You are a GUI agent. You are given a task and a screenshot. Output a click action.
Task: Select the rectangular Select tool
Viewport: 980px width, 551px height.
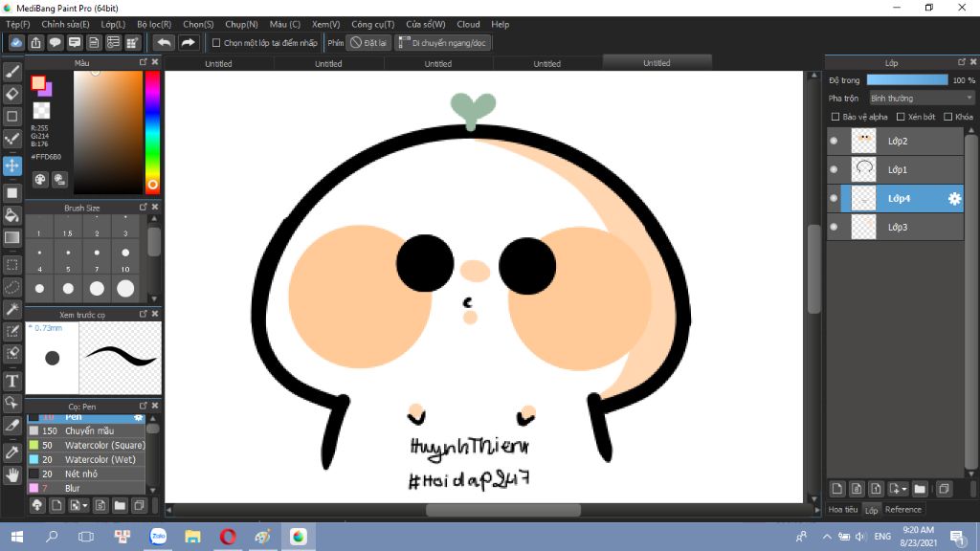11,265
